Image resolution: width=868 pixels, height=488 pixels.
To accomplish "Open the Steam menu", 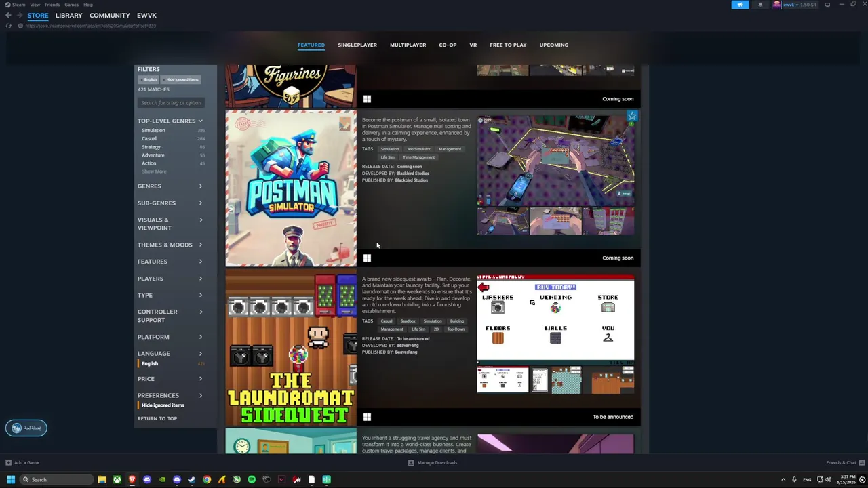I will (18, 5).
